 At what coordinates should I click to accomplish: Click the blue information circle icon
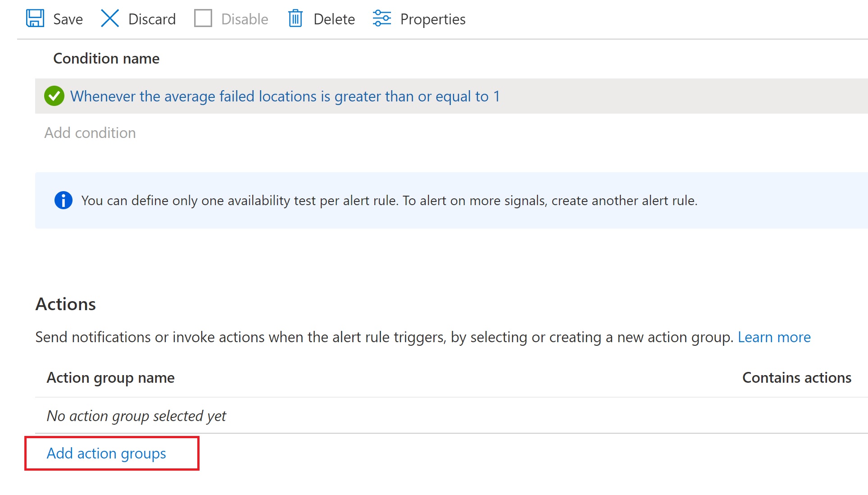[x=63, y=200]
